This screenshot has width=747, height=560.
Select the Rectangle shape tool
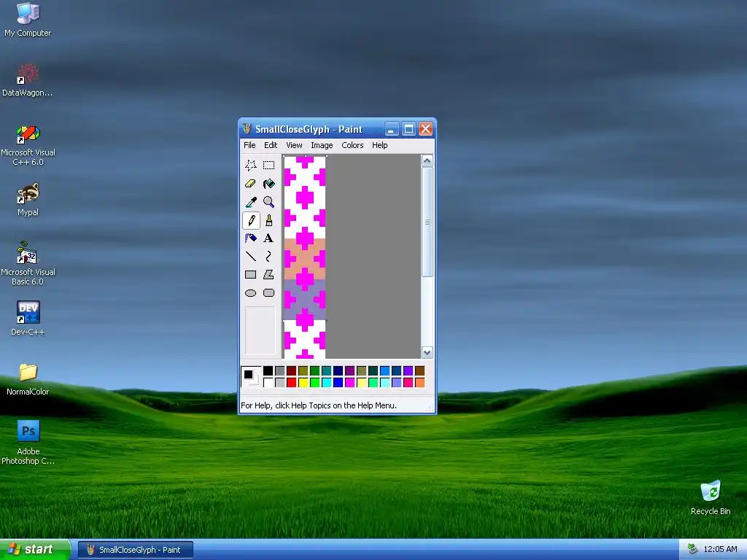251,274
